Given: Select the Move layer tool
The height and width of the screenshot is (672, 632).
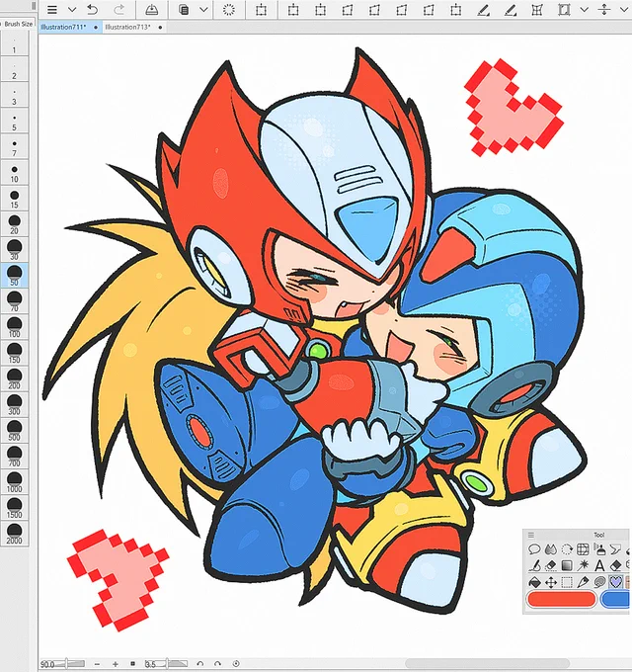Looking at the screenshot, I should tap(551, 582).
